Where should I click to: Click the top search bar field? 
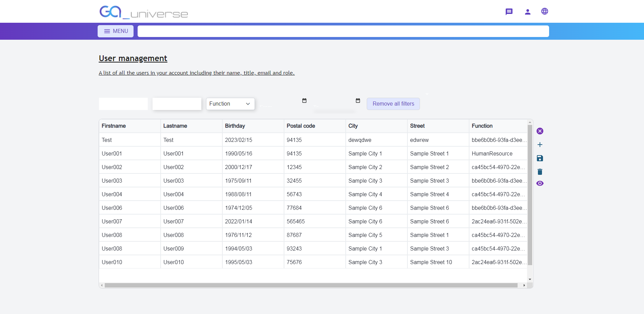pyautogui.click(x=343, y=31)
